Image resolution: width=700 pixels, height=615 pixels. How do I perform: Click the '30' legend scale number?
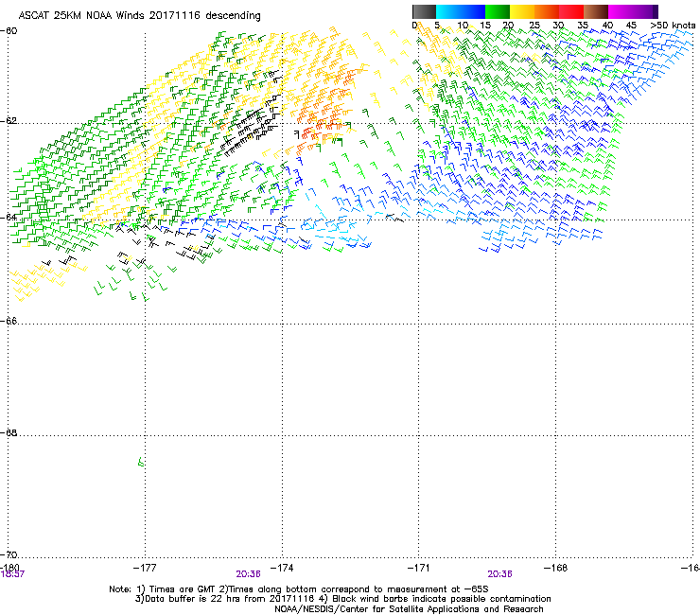(x=558, y=26)
